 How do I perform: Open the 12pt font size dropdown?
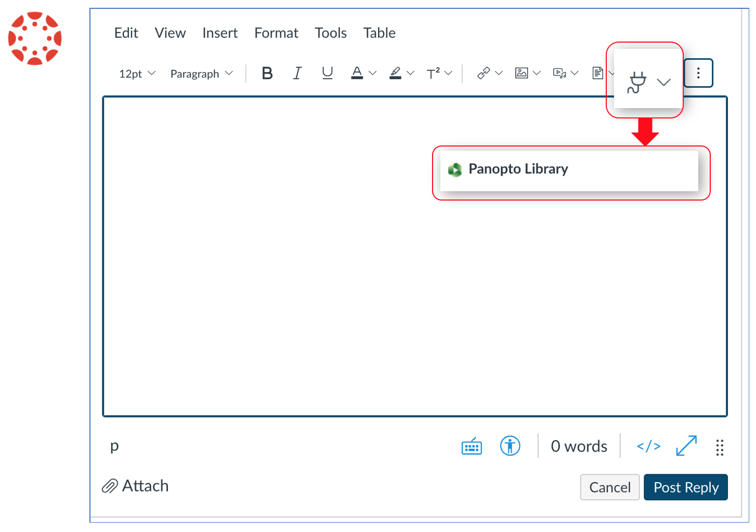pyautogui.click(x=137, y=74)
